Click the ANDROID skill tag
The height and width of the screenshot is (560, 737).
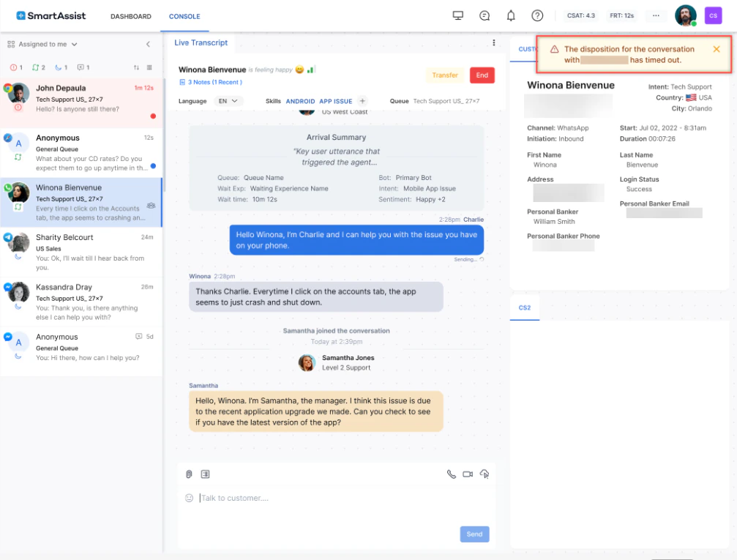(x=300, y=101)
